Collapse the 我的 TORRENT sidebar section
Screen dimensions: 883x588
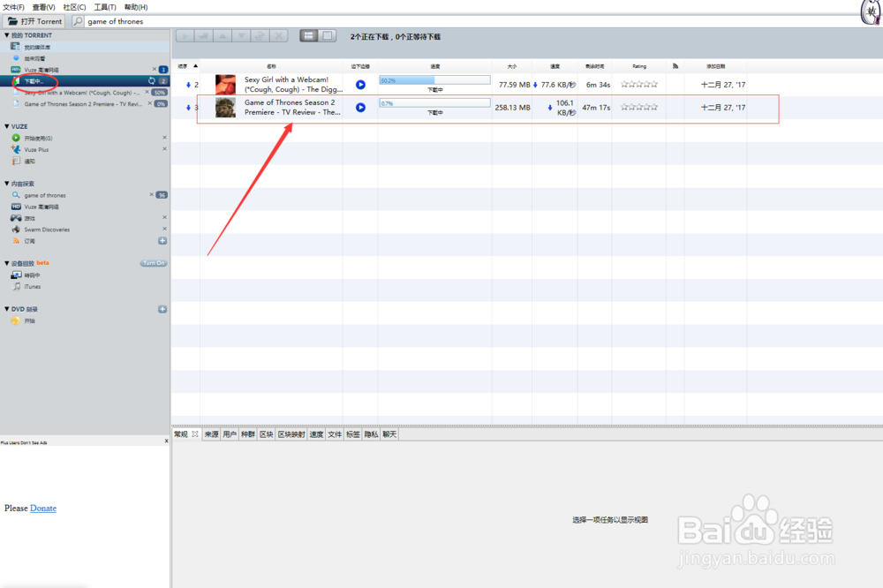click(x=7, y=35)
